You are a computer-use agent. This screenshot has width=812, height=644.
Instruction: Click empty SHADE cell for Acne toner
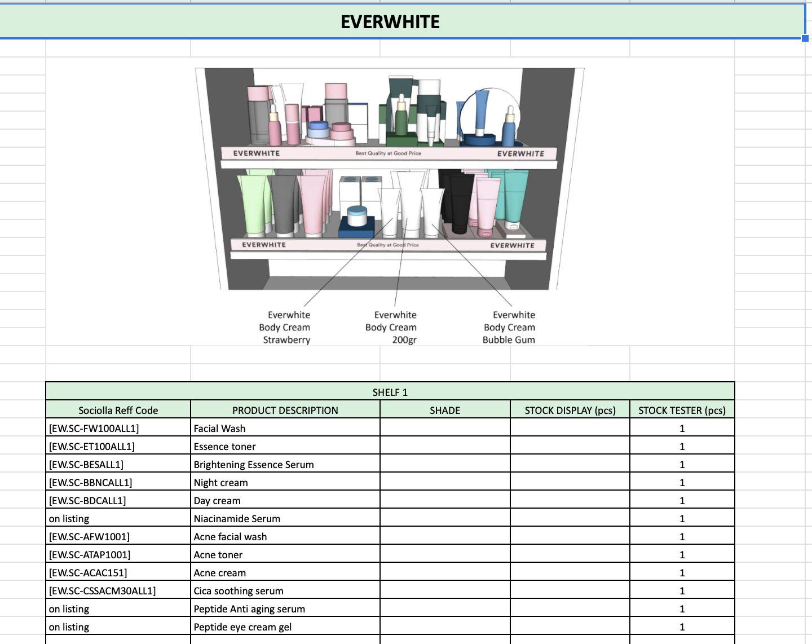tap(445, 554)
